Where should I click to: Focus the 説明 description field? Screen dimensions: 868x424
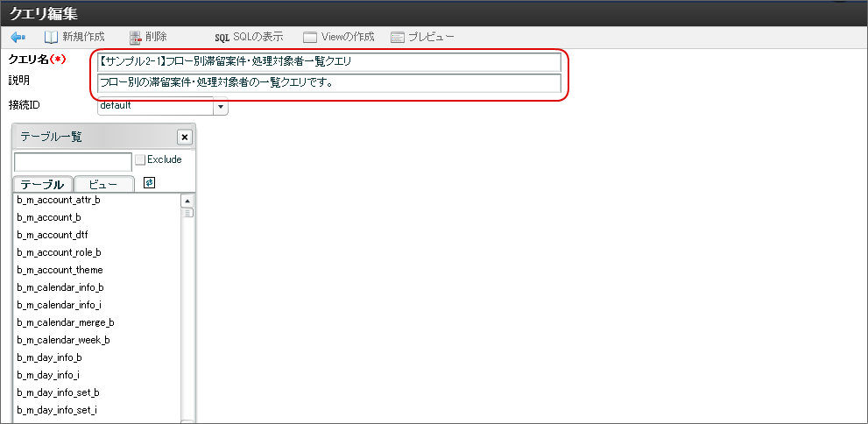pos(329,83)
